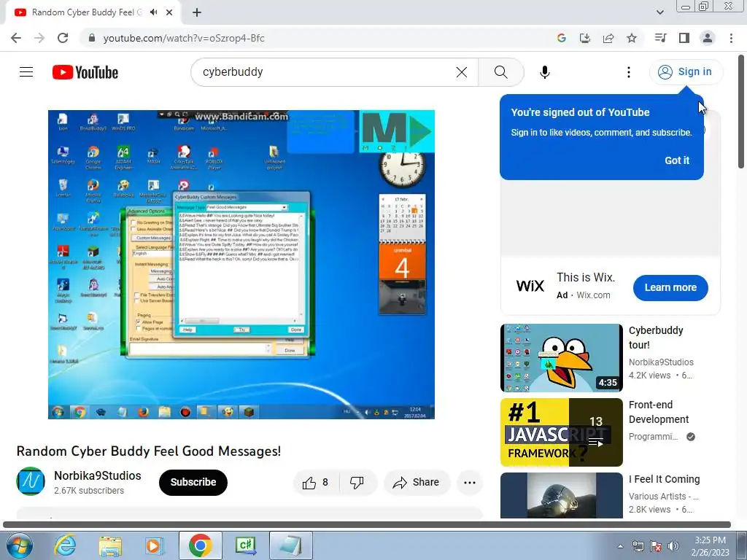Mute the tab with speaker icon
The height and width of the screenshot is (560, 747).
[x=153, y=12]
